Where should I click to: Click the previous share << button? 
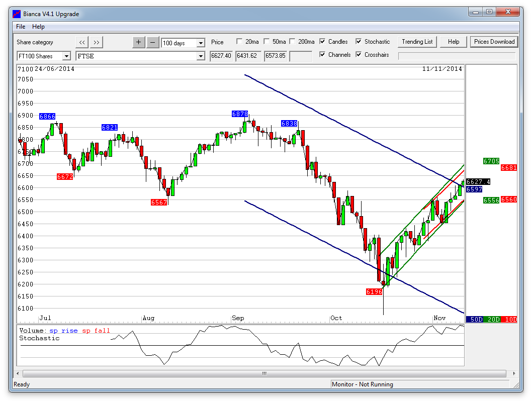[82, 42]
